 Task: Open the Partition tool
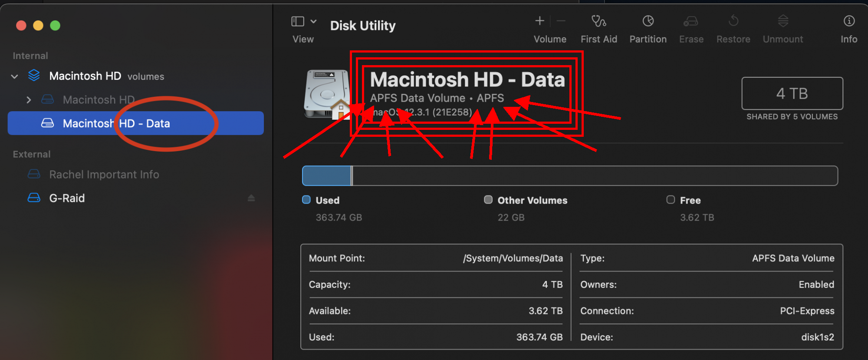[x=648, y=21]
